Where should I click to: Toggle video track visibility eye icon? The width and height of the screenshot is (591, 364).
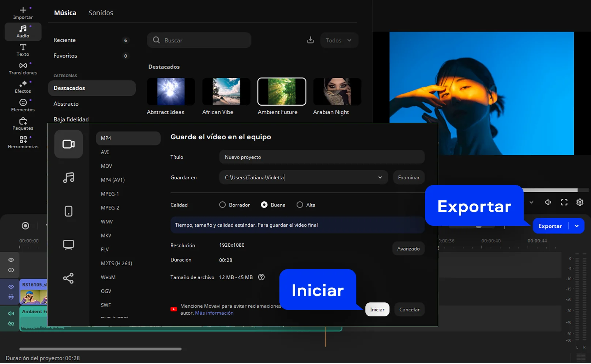point(11,287)
